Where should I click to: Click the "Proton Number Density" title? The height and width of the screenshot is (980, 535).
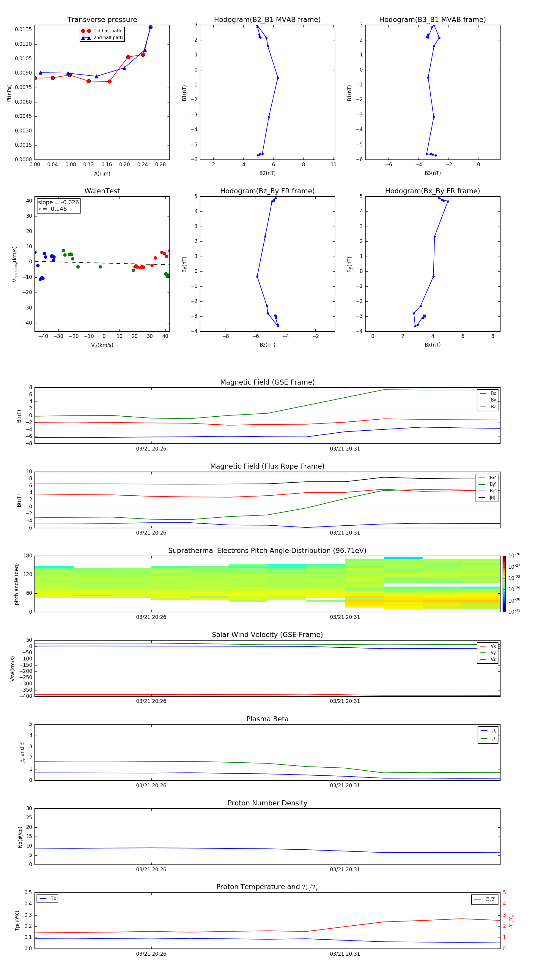(267, 803)
